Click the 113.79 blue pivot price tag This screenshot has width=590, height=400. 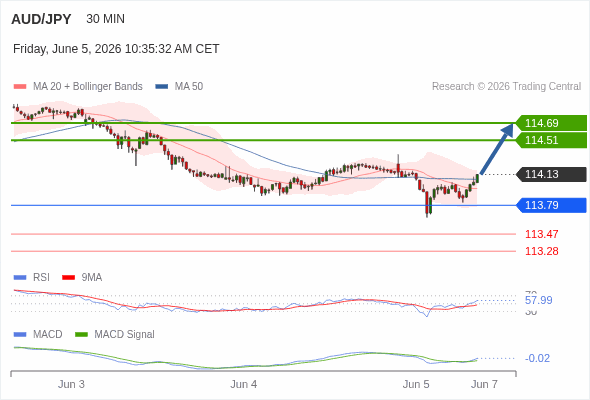pyautogui.click(x=551, y=205)
